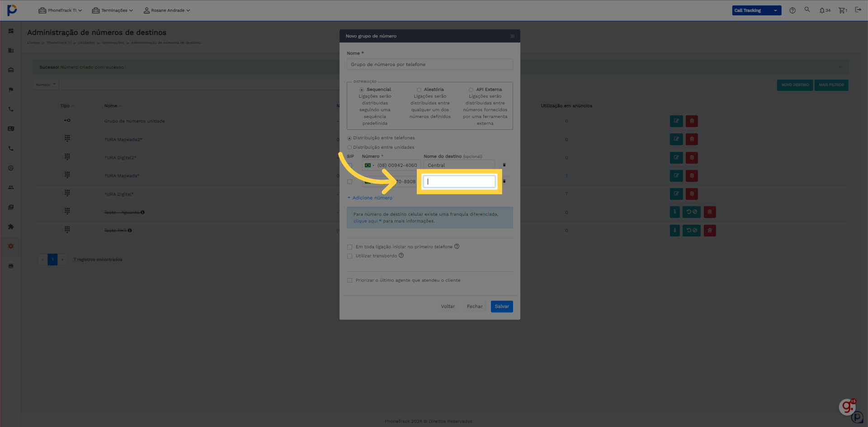Click the Salvar button
This screenshot has width=868, height=427.
pyautogui.click(x=502, y=307)
